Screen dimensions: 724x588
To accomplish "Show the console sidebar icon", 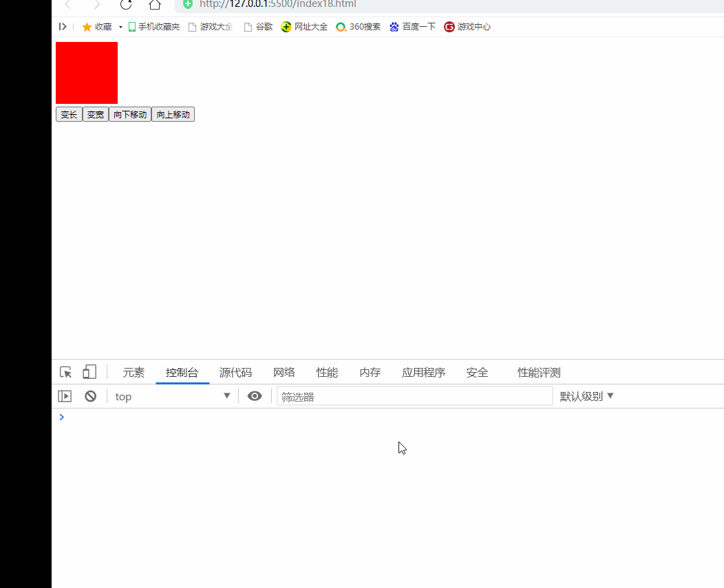I will [65, 396].
